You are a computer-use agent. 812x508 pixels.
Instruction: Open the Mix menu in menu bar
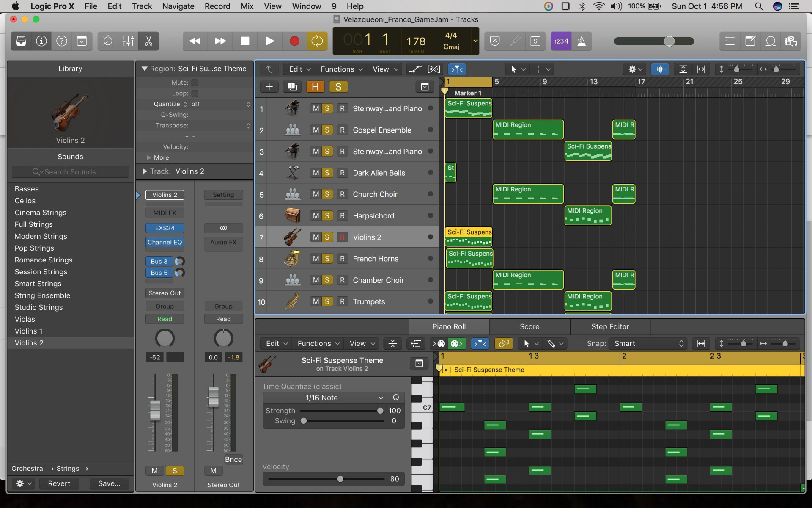point(247,6)
